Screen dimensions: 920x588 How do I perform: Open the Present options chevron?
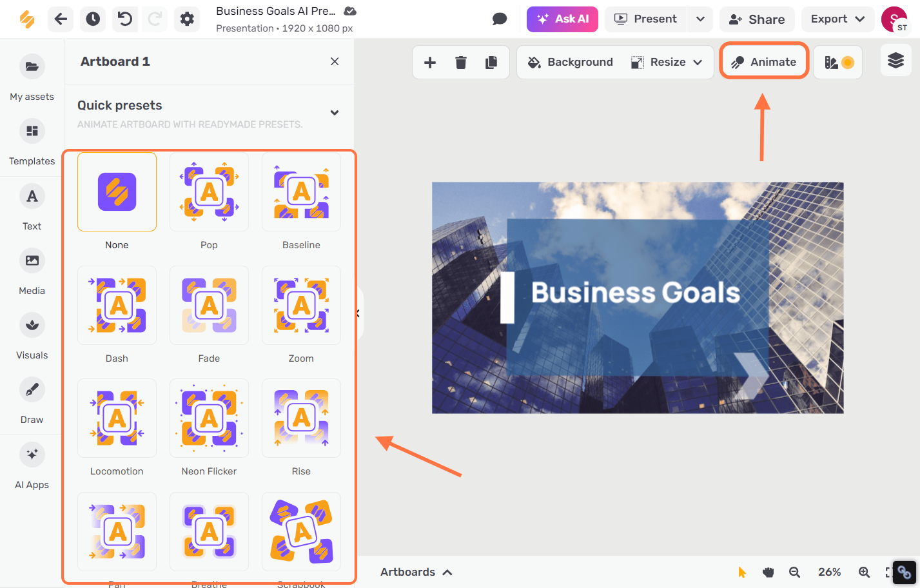700,19
